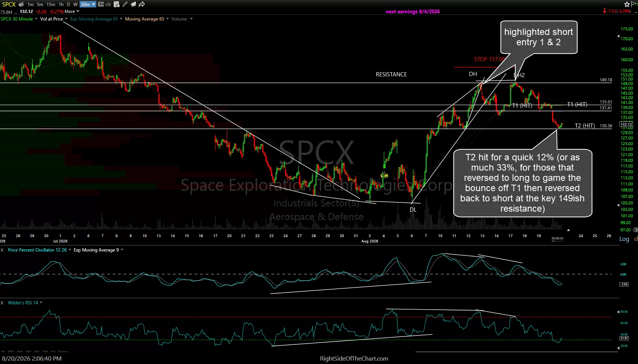The image size is (638, 364).
Task: Click the small up-triangle marker near date axis
Action: pyautogui.click(x=568, y=230)
